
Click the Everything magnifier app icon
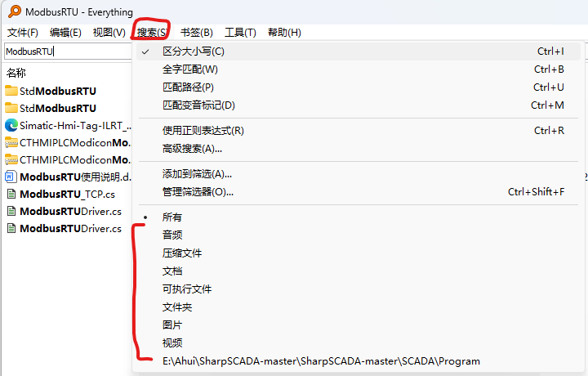[15, 11]
